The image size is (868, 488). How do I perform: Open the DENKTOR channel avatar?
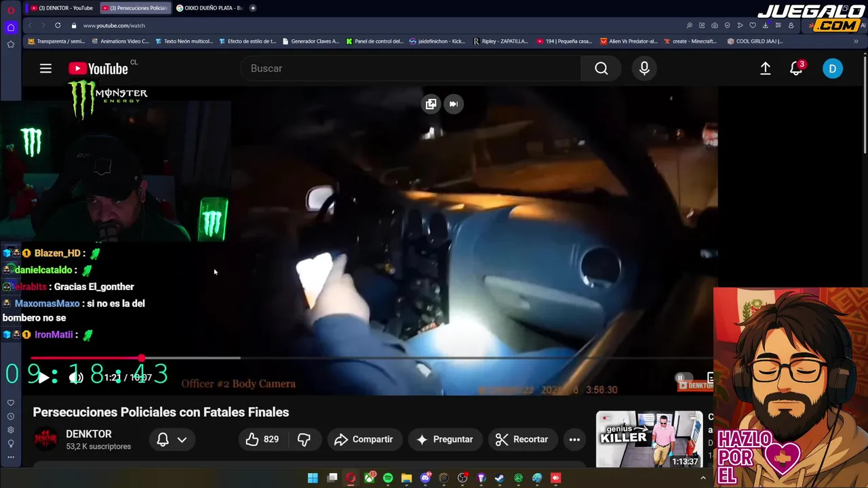click(45, 439)
